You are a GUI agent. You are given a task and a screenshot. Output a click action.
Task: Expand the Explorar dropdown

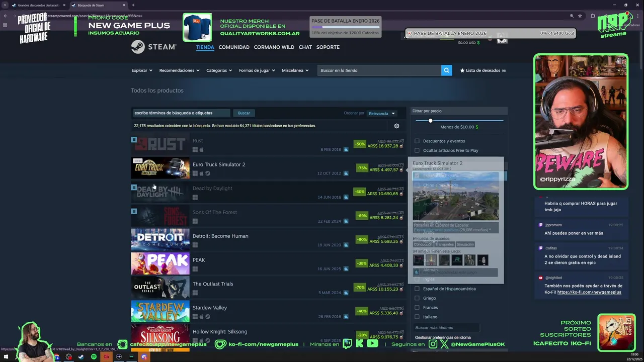(x=142, y=70)
